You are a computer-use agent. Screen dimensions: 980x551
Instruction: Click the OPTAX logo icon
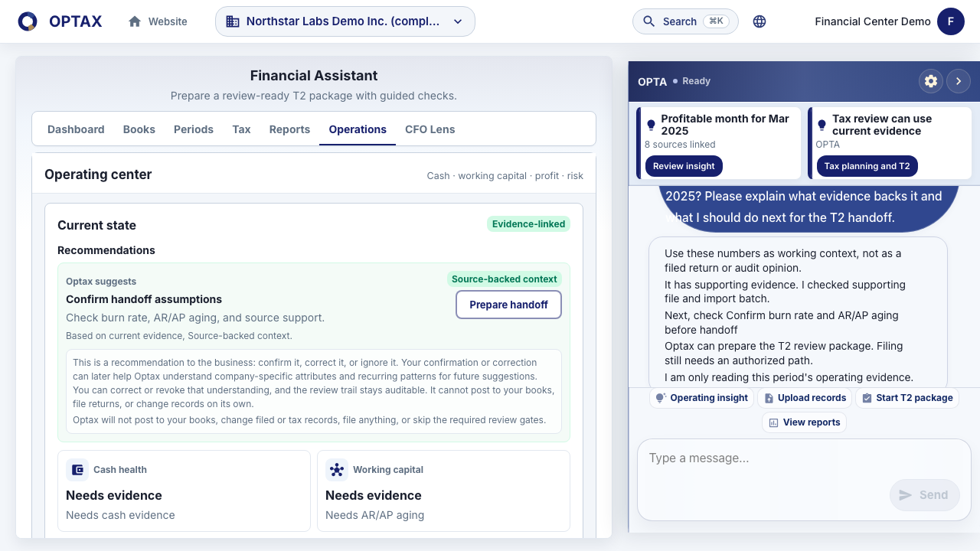point(28,21)
